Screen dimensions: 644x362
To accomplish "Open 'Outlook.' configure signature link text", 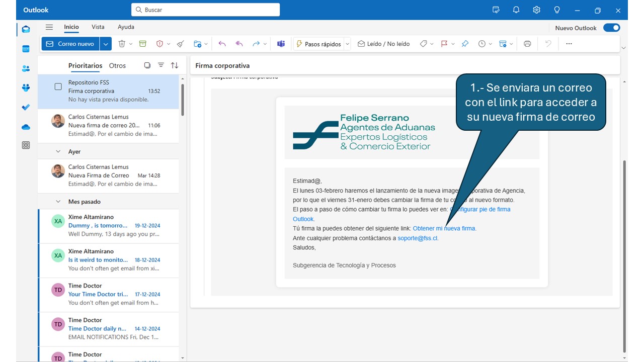I will click(x=303, y=219).
